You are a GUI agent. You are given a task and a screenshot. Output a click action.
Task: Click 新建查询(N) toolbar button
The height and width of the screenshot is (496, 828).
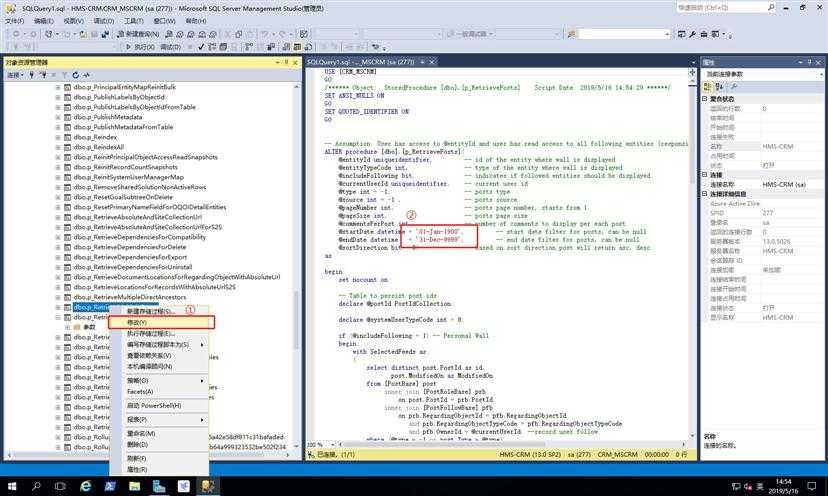[x=138, y=34]
